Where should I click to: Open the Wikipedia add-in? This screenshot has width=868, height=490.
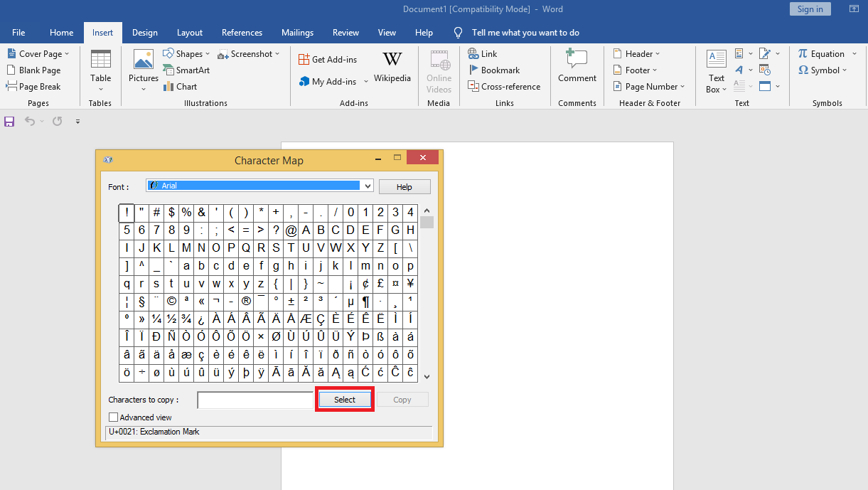click(392, 68)
